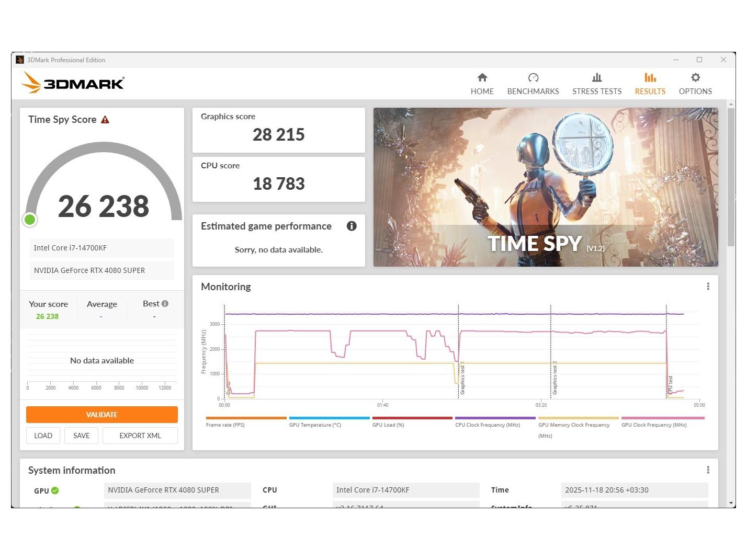Switch to the Results tab
747x560 pixels.
[x=650, y=84]
